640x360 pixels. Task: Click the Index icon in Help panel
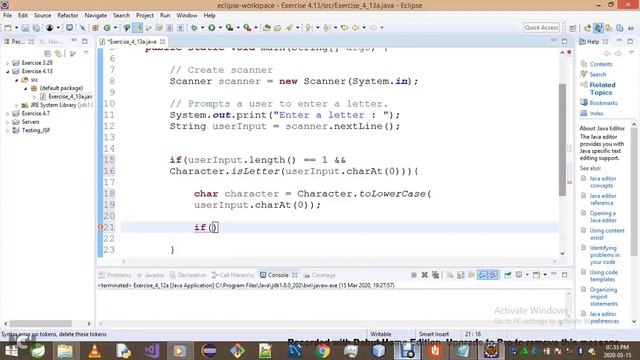pos(584,113)
